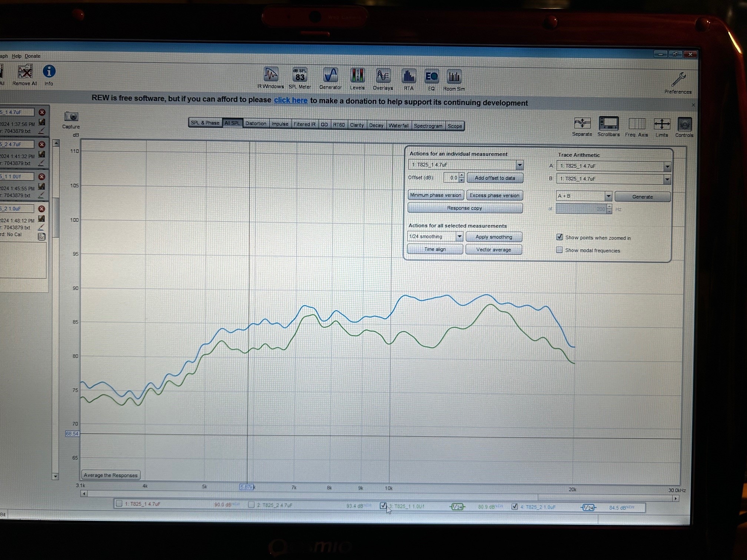Close the donation banner
The image size is (747, 560).
[x=693, y=105]
